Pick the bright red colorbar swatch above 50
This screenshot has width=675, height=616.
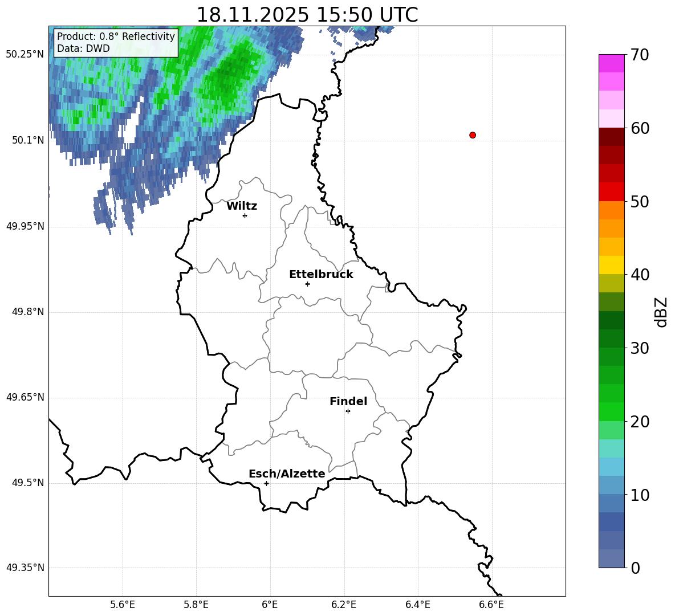pyautogui.click(x=611, y=192)
